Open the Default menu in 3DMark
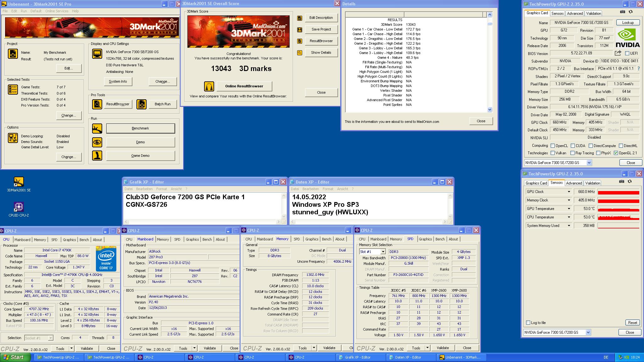Screen dimensions: 644x362 [36, 11]
